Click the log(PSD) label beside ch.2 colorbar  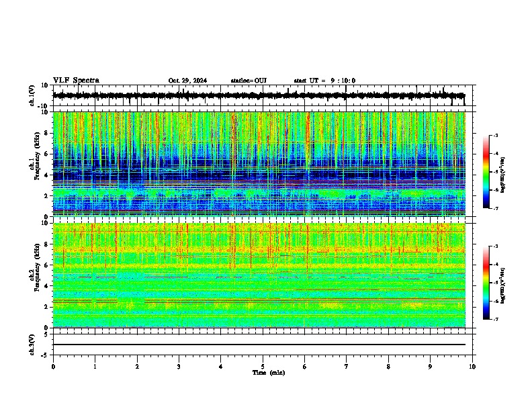pos(503,285)
